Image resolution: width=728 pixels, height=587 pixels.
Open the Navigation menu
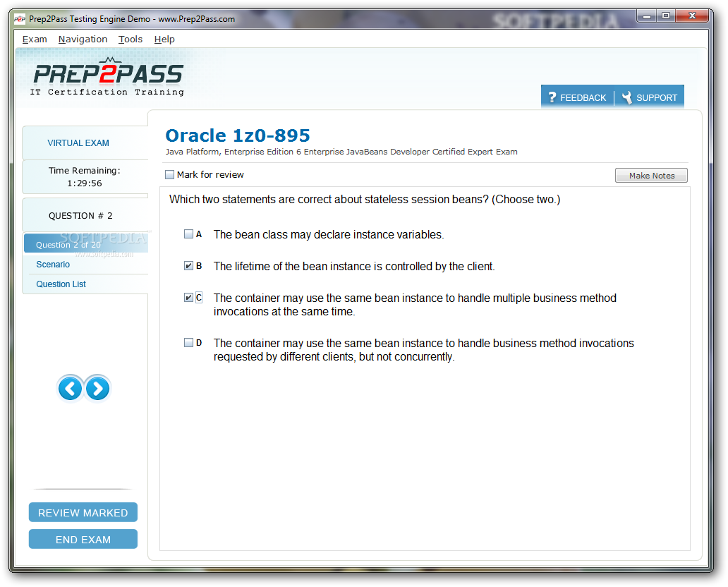83,40
